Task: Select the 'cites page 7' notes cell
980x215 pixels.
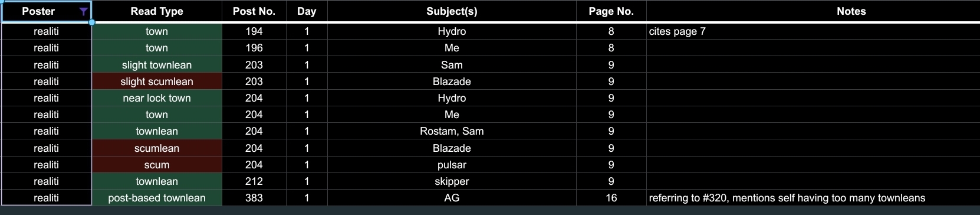Action: pos(813,31)
